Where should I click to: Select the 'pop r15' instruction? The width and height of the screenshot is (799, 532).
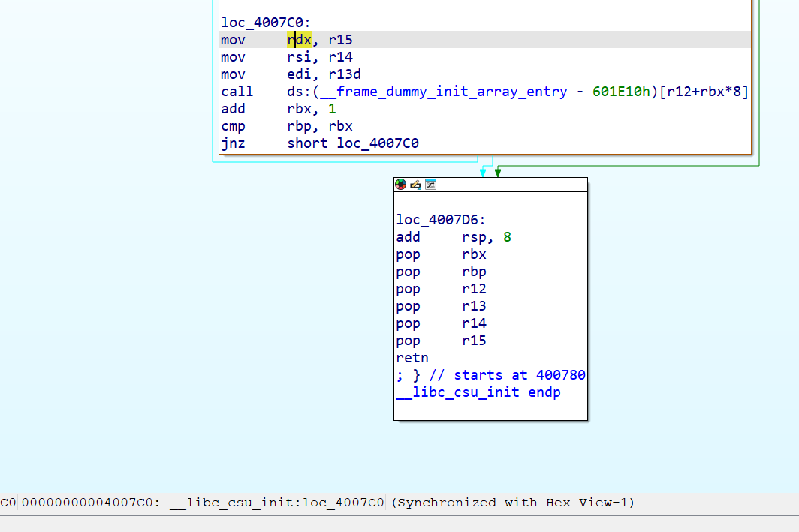tap(442, 341)
